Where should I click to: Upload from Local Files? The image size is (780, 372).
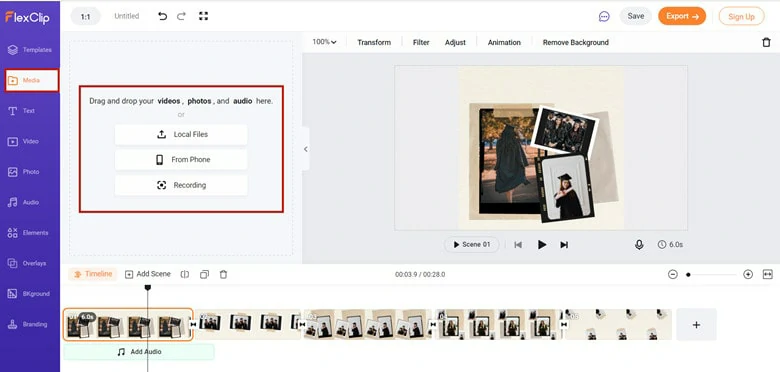pos(181,134)
